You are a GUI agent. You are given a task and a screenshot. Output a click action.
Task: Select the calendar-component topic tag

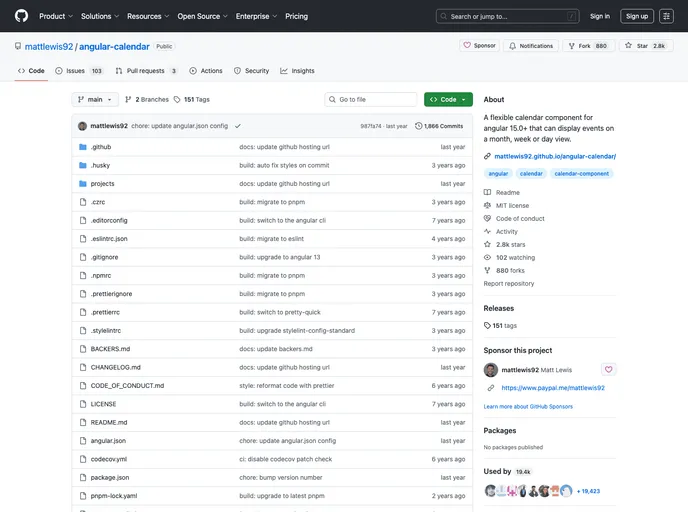point(581,174)
